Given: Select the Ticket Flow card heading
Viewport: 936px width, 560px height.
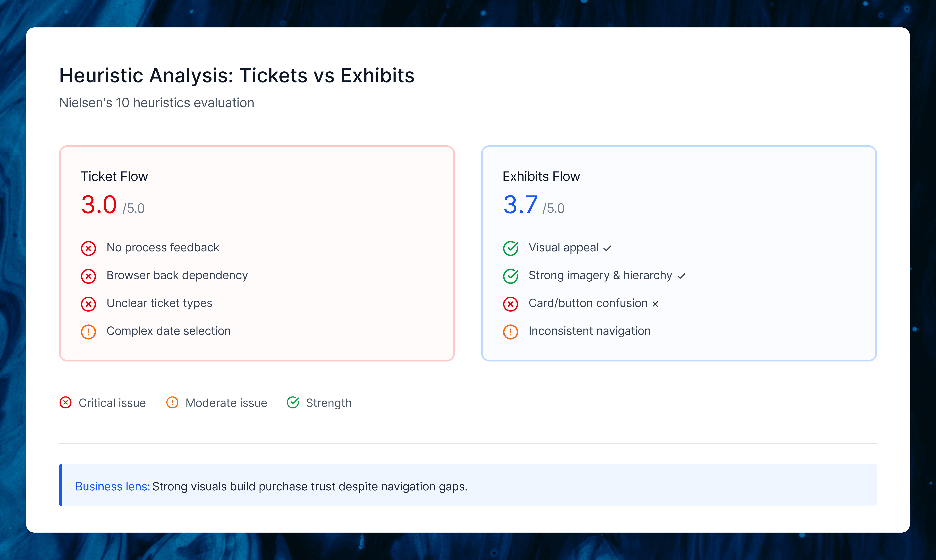Looking at the screenshot, I should [114, 177].
